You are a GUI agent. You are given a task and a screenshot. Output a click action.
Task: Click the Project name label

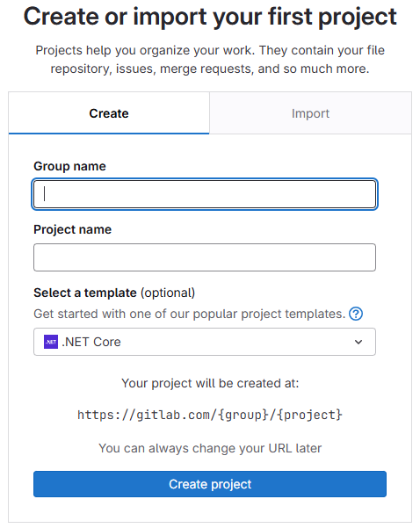(72, 229)
